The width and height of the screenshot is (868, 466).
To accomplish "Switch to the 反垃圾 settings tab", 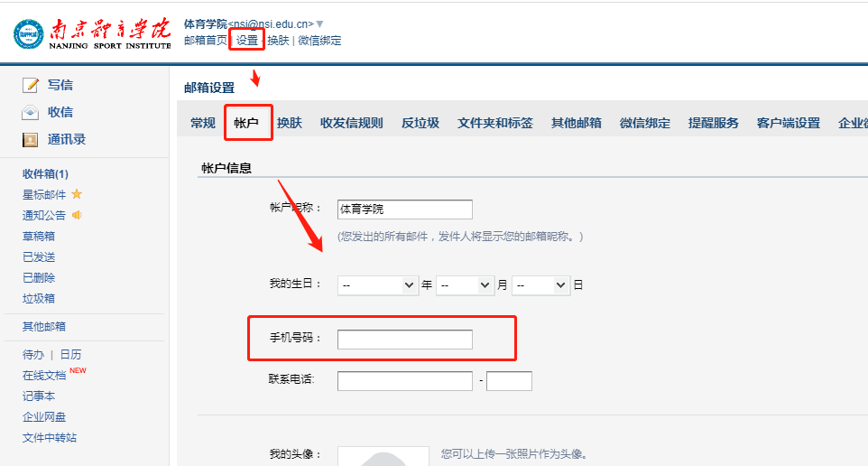I will [x=420, y=123].
